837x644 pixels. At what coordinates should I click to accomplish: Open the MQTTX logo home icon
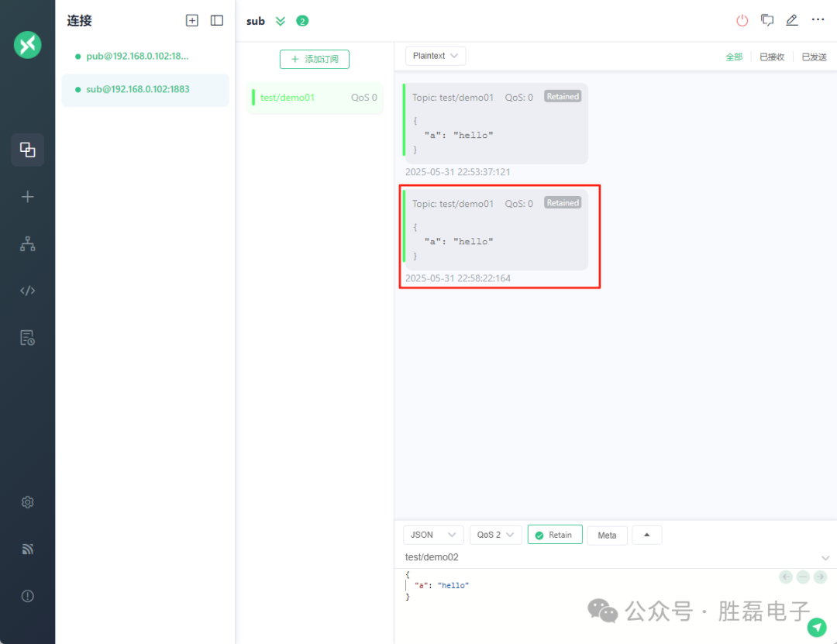tap(27, 44)
